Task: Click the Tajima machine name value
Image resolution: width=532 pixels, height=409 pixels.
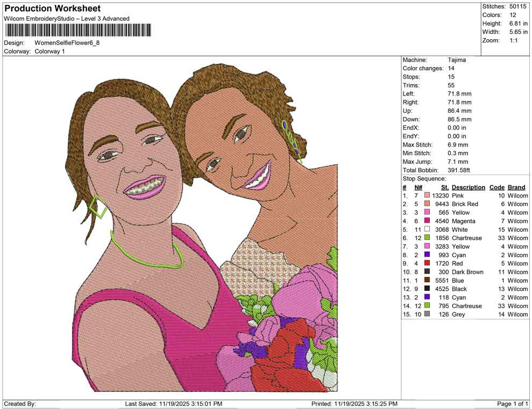Action: pos(456,60)
